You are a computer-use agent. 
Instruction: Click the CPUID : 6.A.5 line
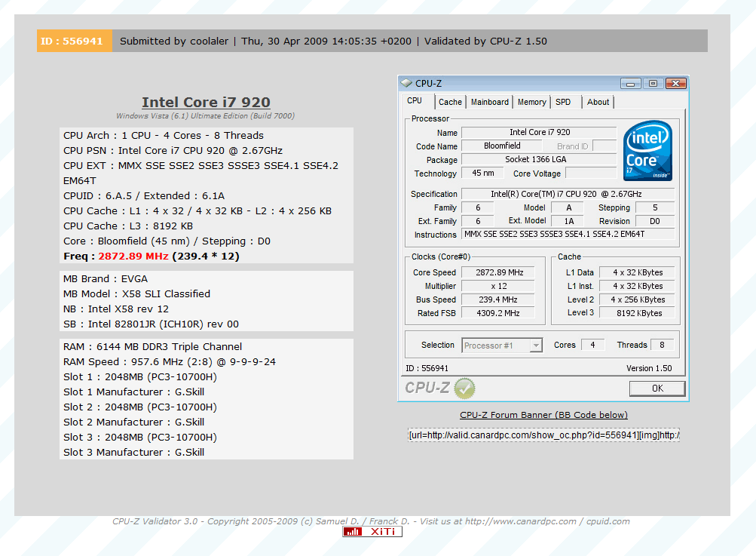click(144, 196)
